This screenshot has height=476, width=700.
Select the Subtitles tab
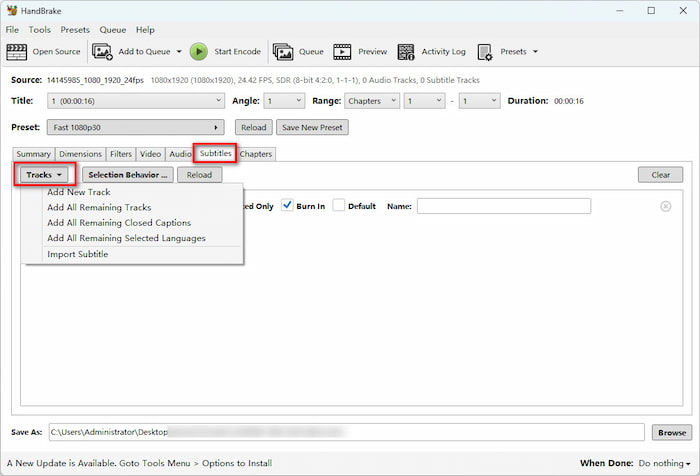pos(215,153)
